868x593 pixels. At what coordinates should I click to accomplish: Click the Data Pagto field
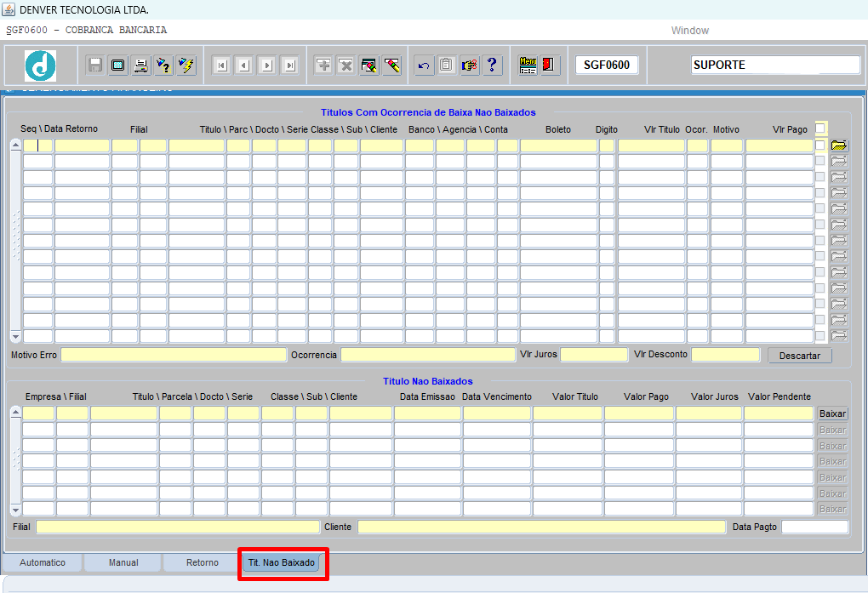point(815,527)
